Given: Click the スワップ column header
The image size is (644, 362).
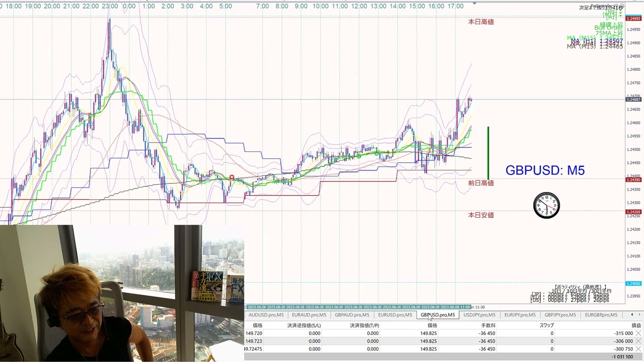Looking at the screenshot, I should click(546, 325).
